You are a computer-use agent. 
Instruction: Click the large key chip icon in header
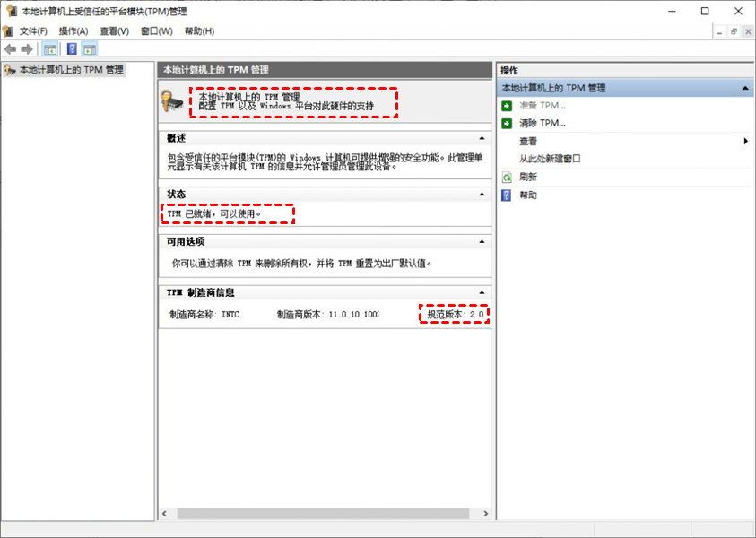[171, 101]
